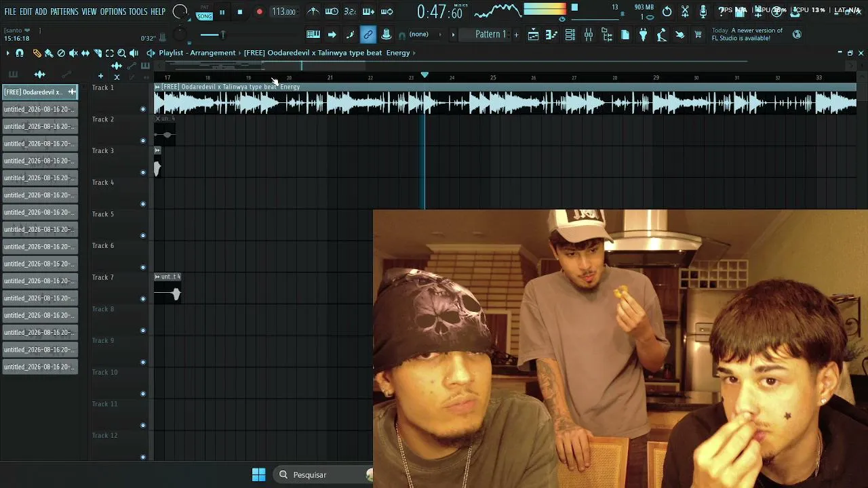
Task: Click the tempo value 113.000
Action: (x=283, y=12)
